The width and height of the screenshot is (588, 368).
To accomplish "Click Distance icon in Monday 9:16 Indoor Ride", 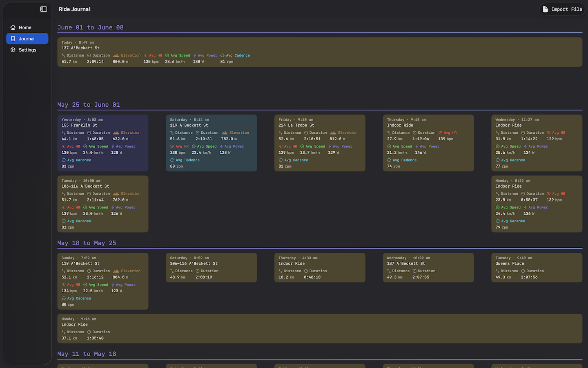I will tap(63, 332).
